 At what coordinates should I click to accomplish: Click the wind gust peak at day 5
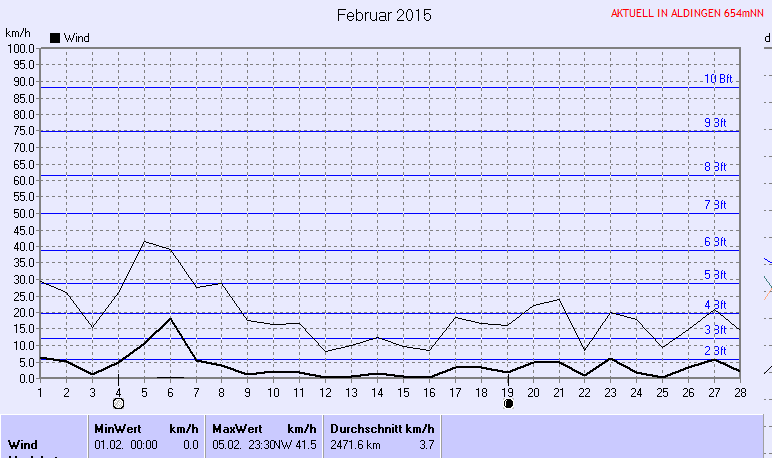coord(145,241)
